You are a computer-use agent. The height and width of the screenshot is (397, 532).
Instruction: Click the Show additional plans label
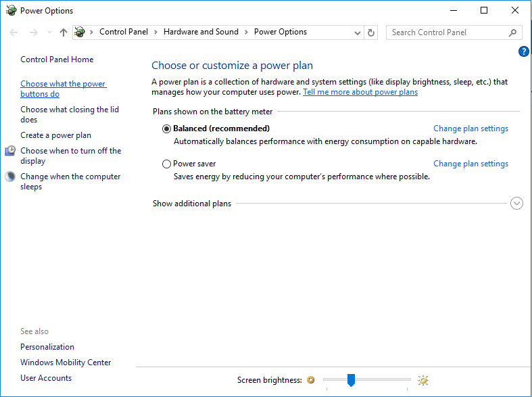192,204
